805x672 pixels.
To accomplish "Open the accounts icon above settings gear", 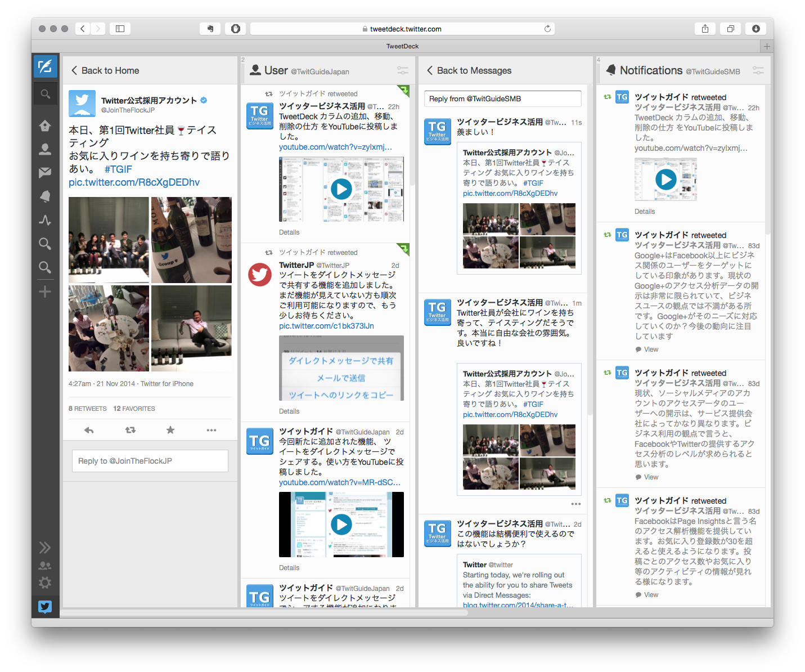I will point(45,566).
